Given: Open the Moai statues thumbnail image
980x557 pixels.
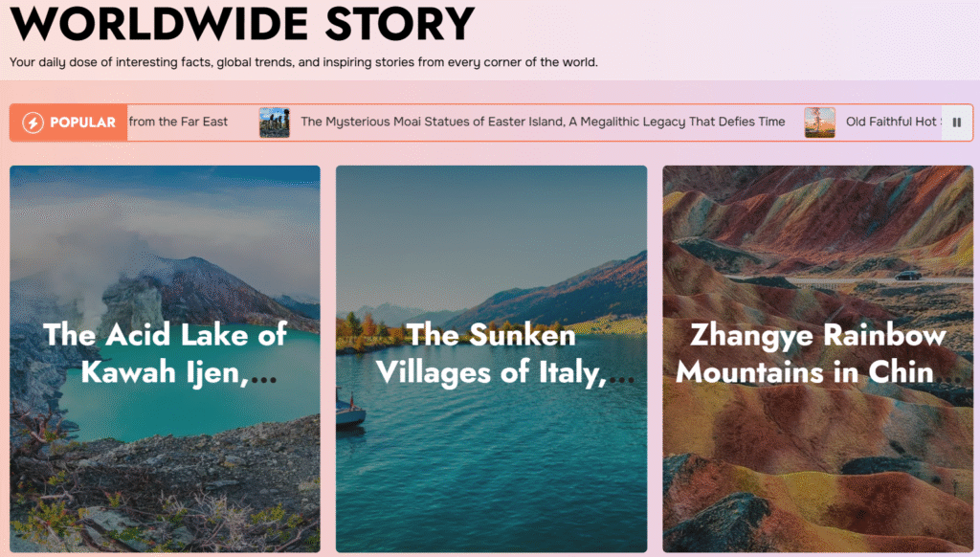Looking at the screenshot, I should pos(275,123).
